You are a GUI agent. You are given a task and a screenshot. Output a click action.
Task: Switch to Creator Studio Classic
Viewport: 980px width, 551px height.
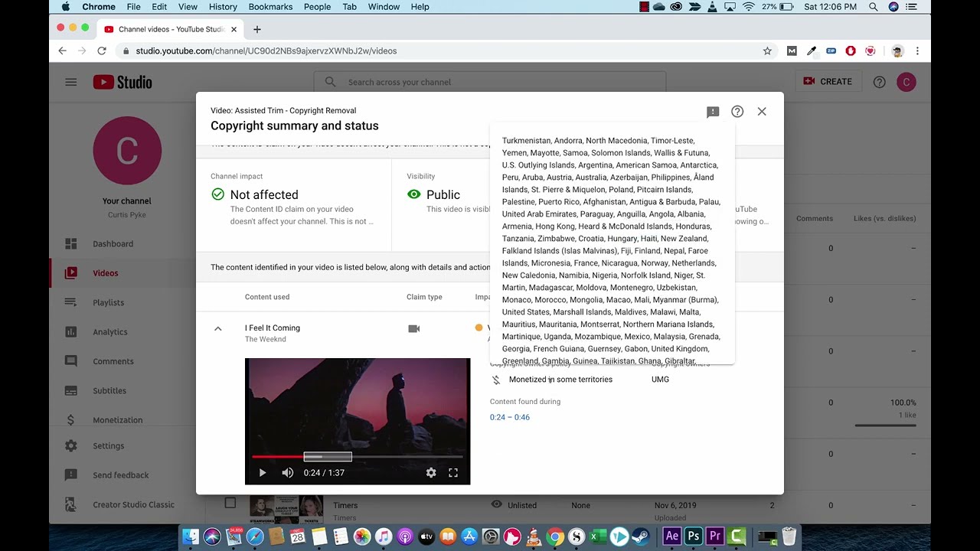(122, 505)
